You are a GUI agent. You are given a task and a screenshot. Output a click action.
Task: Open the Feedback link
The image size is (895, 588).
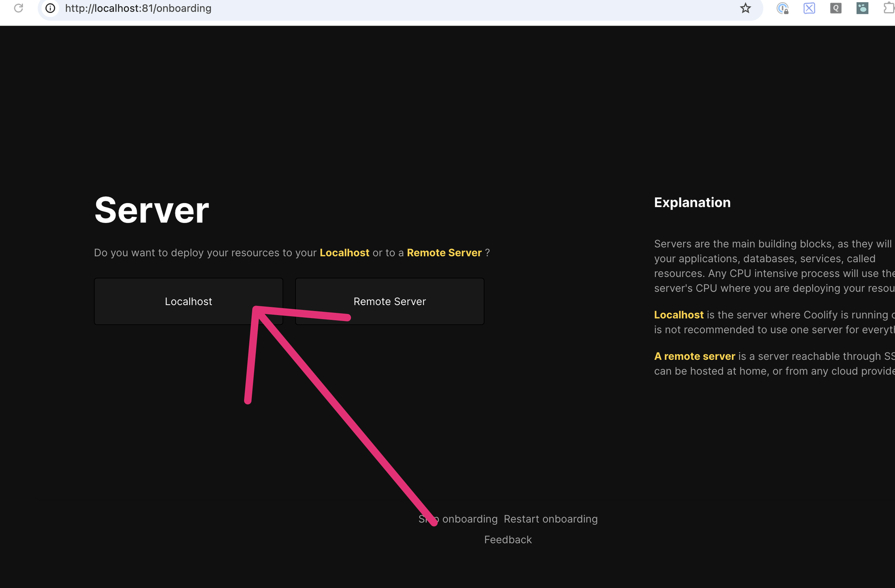[508, 540]
